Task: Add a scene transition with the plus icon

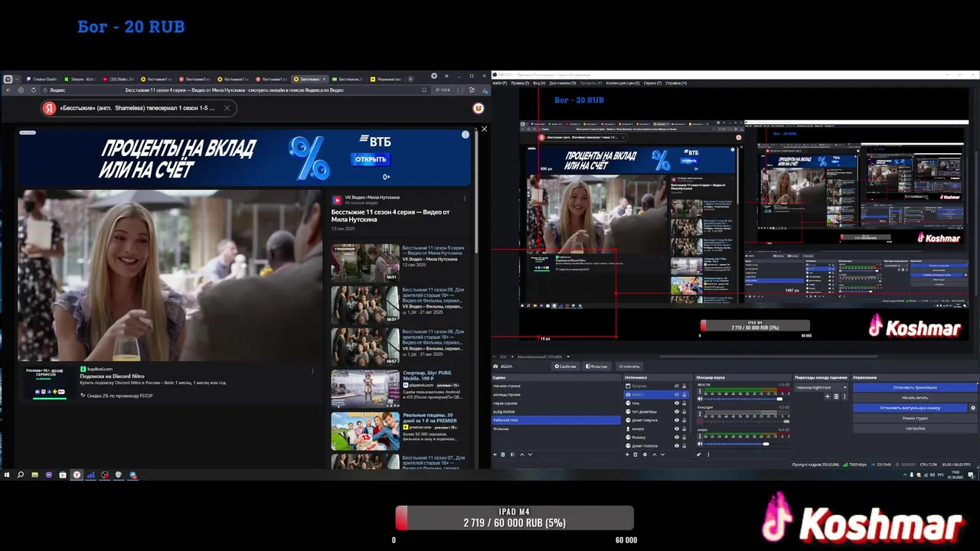Action: (x=827, y=396)
